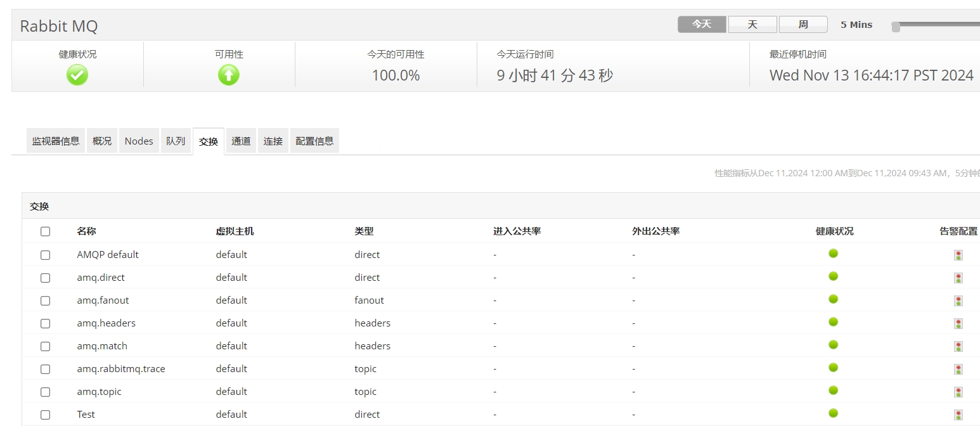
Task: Open alarm configuration icon for amq.rabbitmq.trace
Action: coord(958,369)
